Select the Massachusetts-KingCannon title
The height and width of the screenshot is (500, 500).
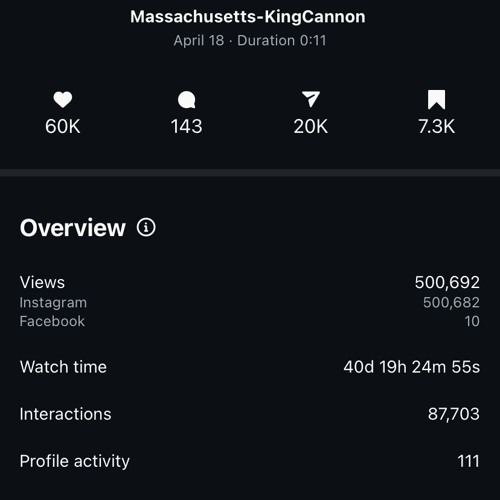click(x=248, y=17)
